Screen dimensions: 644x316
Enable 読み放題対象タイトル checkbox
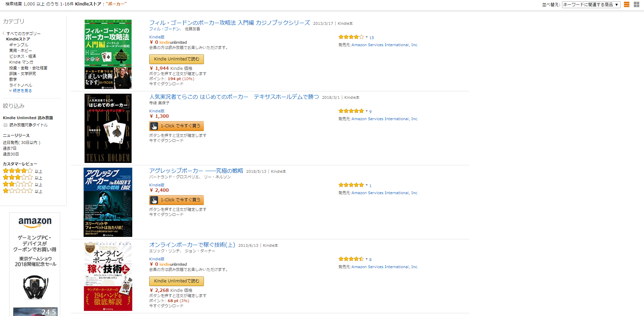[5, 125]
